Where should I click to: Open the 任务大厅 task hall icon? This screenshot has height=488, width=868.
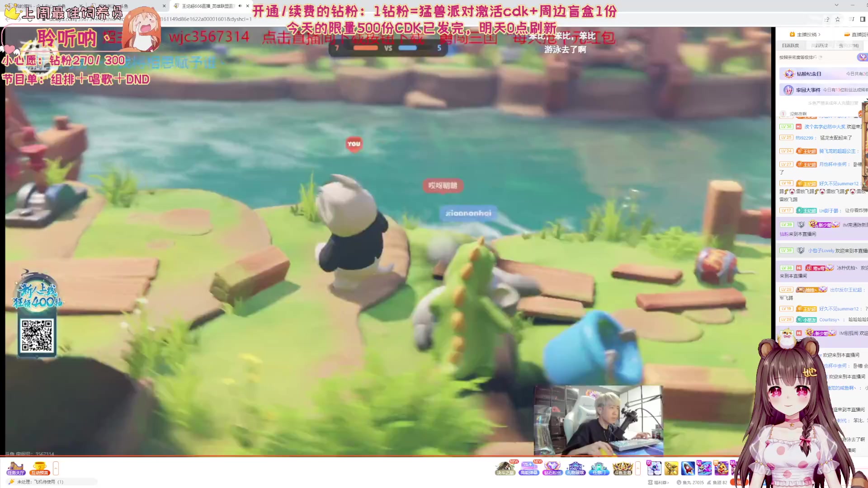coord(16,468)
